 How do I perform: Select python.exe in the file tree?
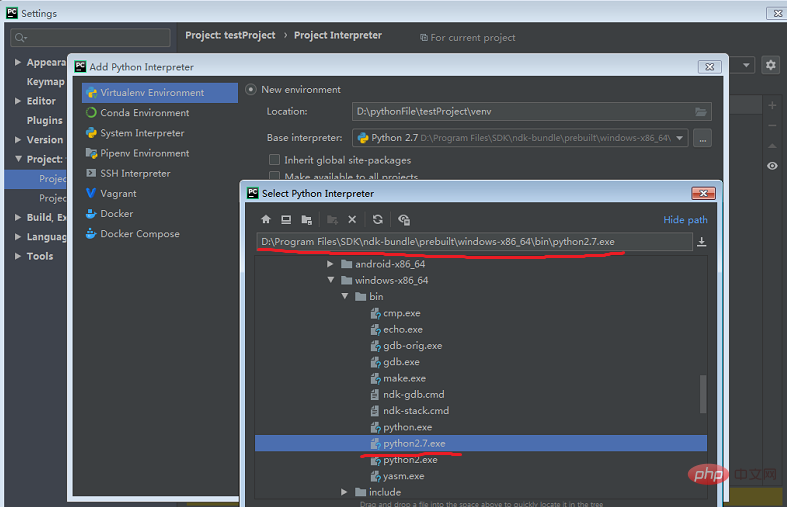(x=407, y=427)
